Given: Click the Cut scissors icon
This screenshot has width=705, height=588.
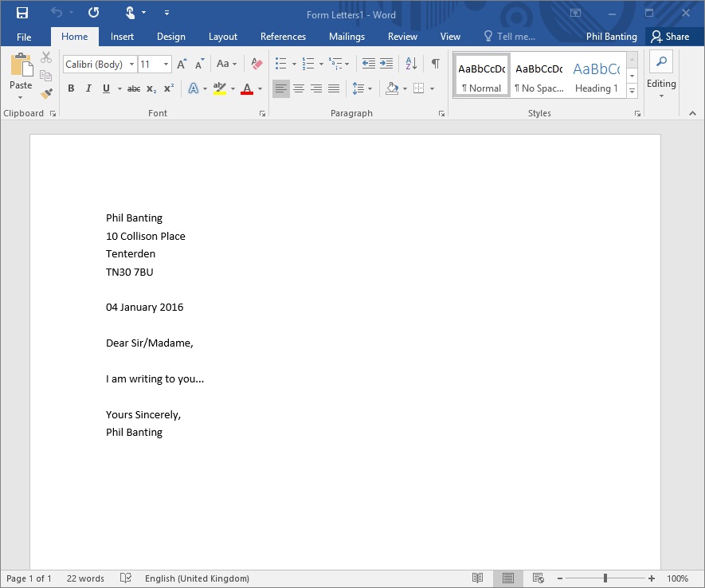Looking at the screenshot, I should point(46,57).
